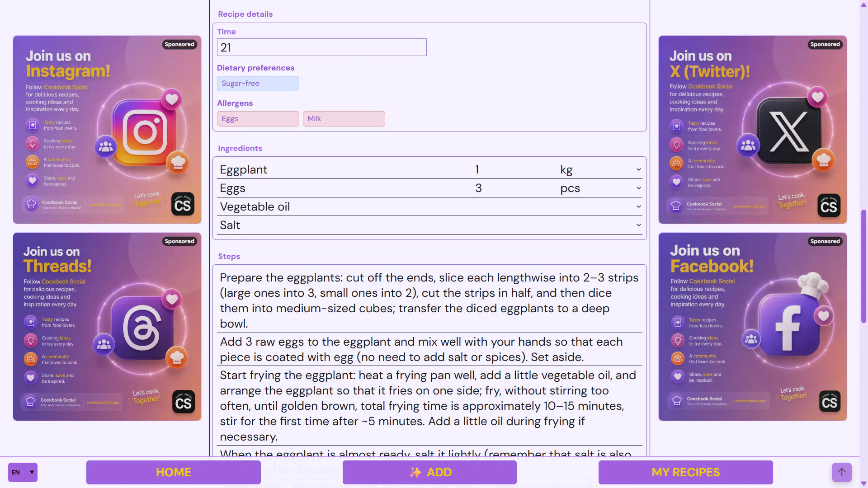This screenshot has height=488, width=868.
Task: Open the EN language selector
Action: (23, 472)
